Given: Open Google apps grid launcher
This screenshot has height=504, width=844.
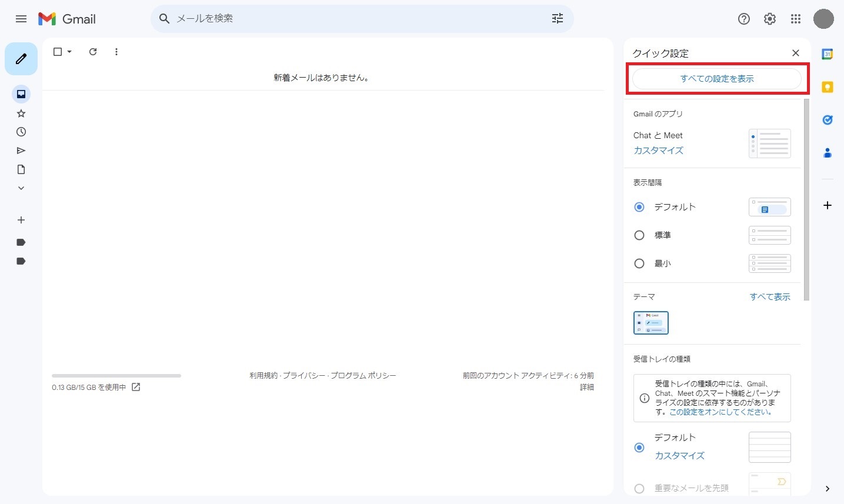Looking at the screenshot, I should 795,19.
